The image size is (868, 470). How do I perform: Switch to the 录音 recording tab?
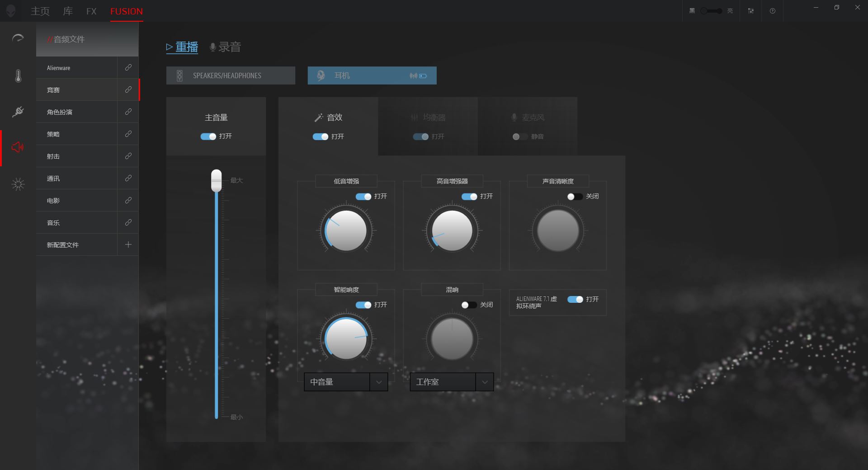225,47
